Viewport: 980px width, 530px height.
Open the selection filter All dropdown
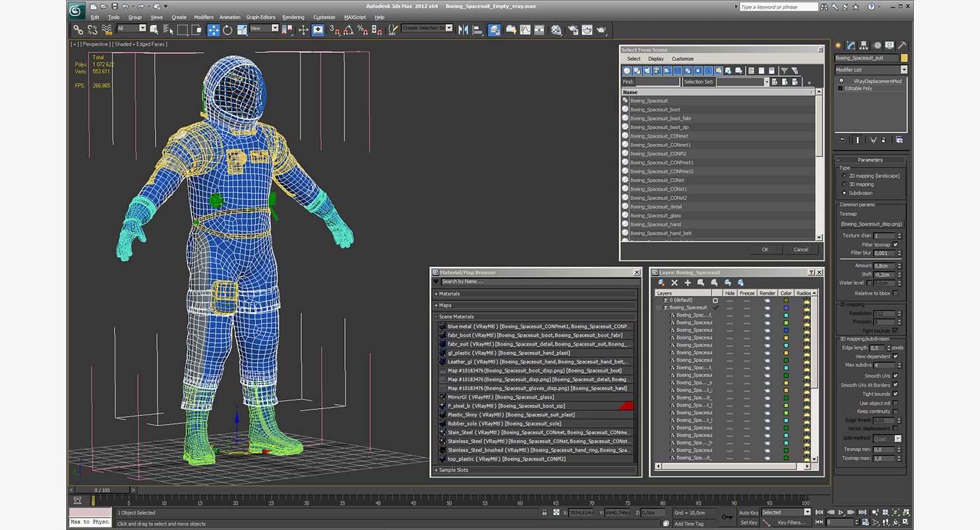coord(131,28)
